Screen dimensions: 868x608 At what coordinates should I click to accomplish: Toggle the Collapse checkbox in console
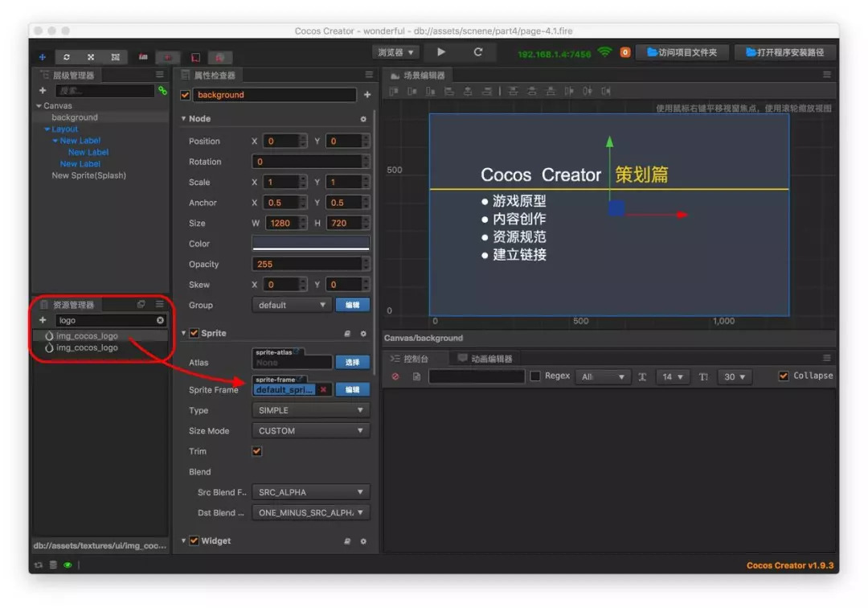[784, 376]
